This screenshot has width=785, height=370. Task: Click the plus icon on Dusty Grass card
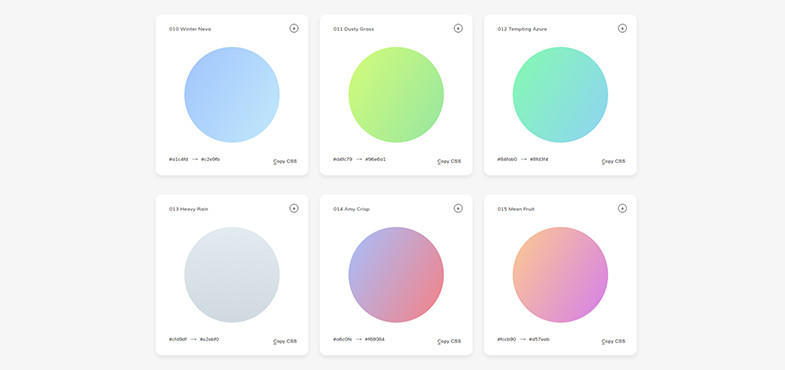[458, 29]
